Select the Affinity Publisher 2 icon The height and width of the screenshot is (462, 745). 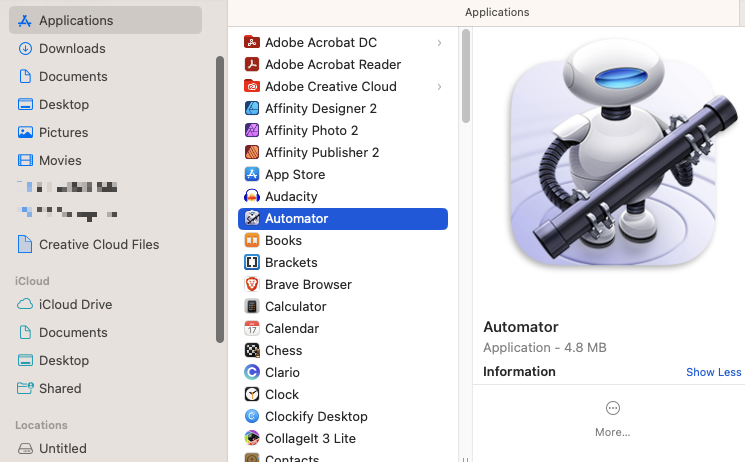252,152
